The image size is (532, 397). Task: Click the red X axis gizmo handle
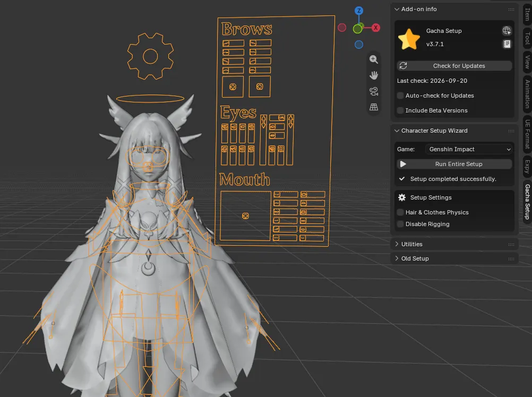coord(375,28)
